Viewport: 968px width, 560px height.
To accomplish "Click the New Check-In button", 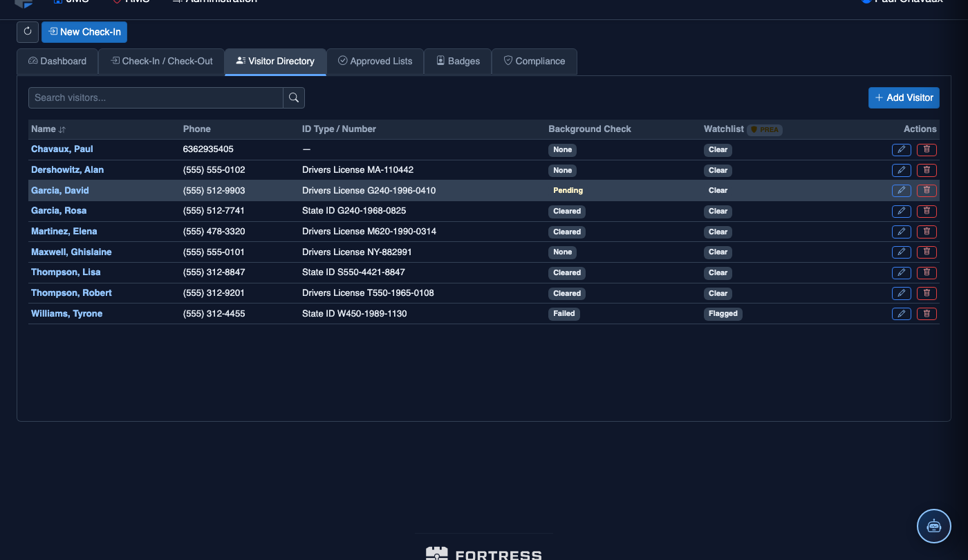I will [84, 32].
